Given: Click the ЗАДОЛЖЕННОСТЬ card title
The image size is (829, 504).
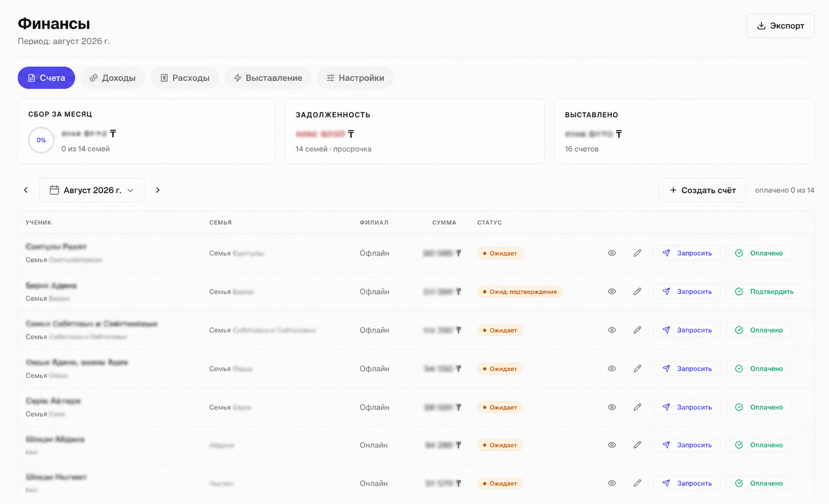Looking at the screenshot, I should (333, 115).
